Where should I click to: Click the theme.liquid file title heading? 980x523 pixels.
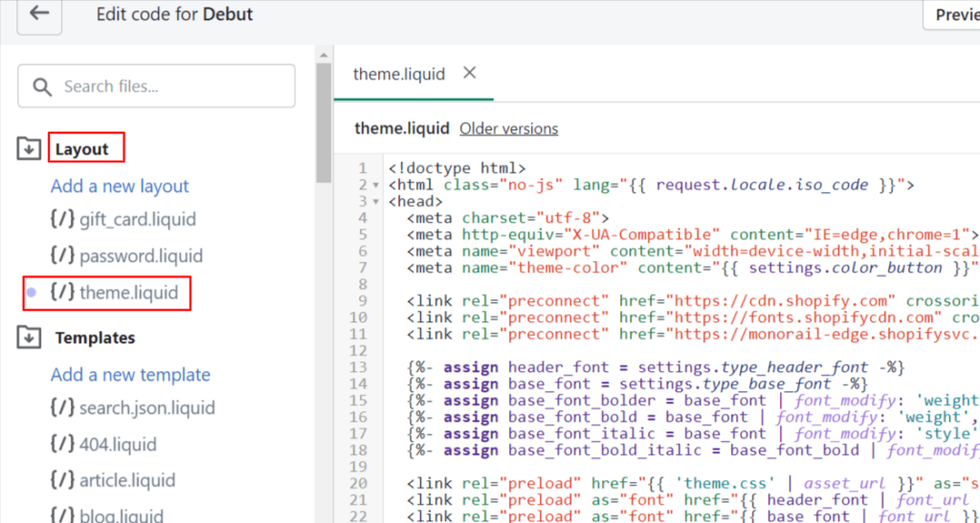[402, 128]
